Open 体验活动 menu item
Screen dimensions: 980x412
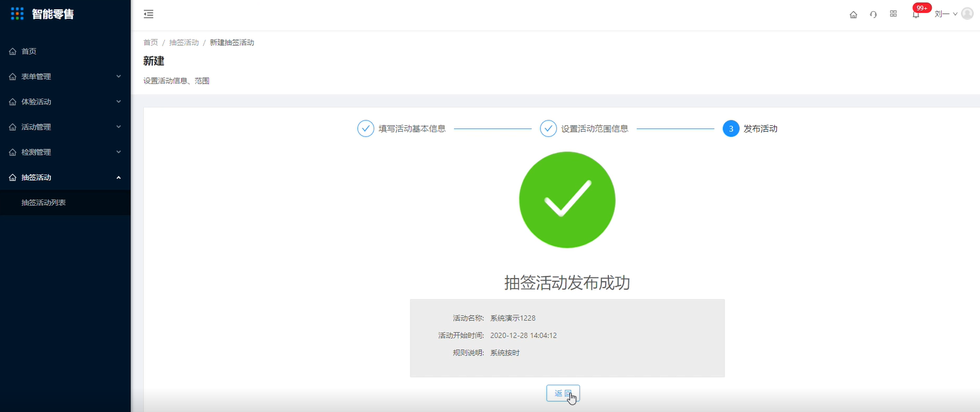pyautogui.click(x=65, y=102)
